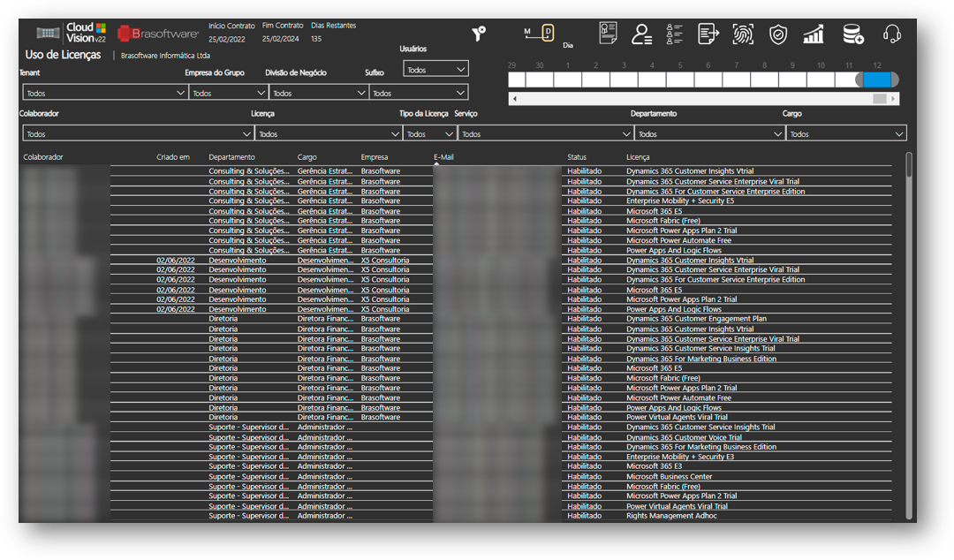This screenshot has height=560, width=954.
Task: Open the user details person icon
Action: [641, 34]
